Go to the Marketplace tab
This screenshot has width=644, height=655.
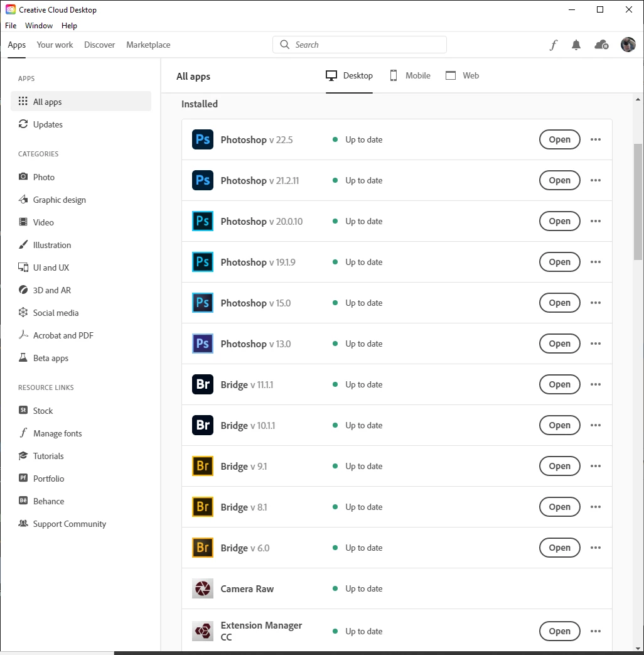pyautogui.click(x=148, y=45)
